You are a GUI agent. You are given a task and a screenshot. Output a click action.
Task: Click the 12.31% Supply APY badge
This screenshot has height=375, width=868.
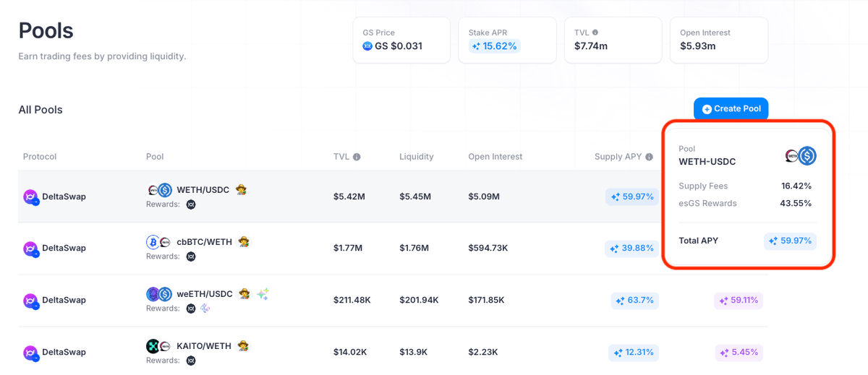[x=634, y=353]
